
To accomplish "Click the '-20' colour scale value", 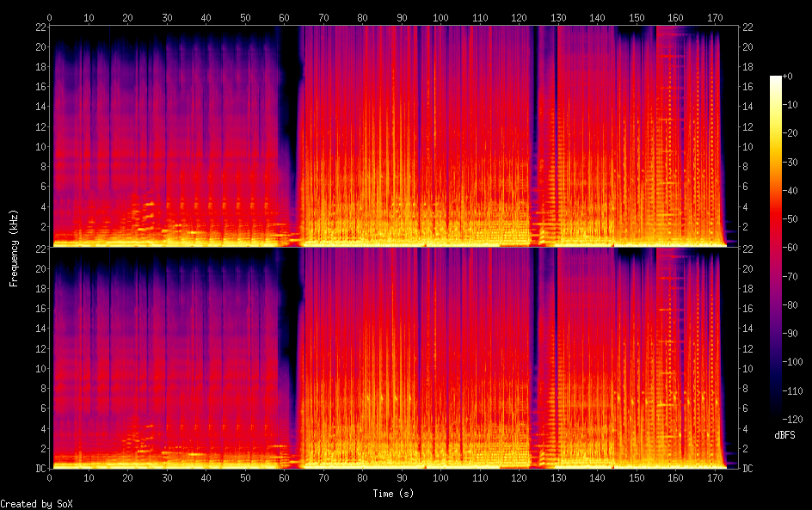I will (790, 133).
